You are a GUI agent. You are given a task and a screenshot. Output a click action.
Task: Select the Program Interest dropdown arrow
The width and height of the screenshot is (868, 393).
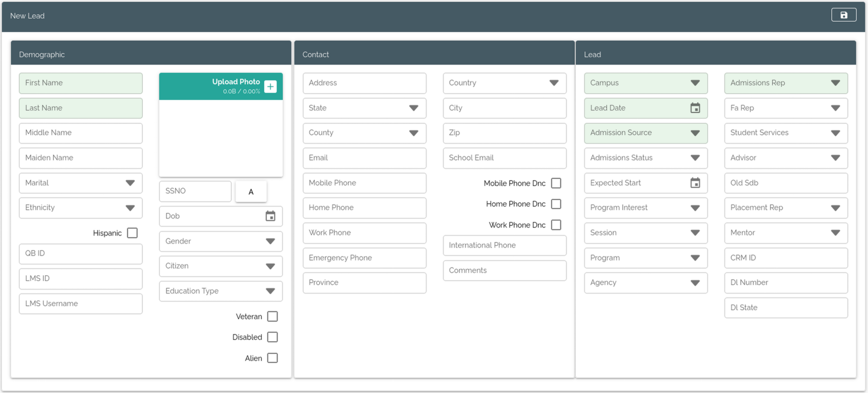click(x=695, y=208)
